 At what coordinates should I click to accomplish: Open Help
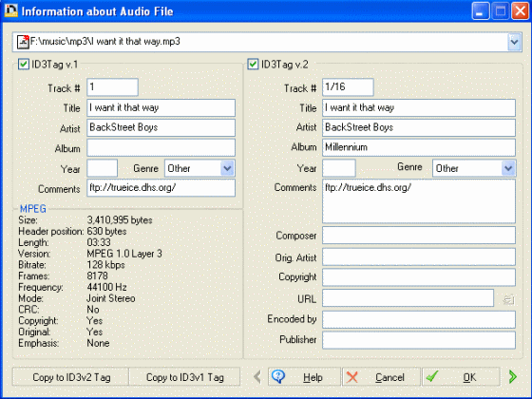(x=304, y=377)
